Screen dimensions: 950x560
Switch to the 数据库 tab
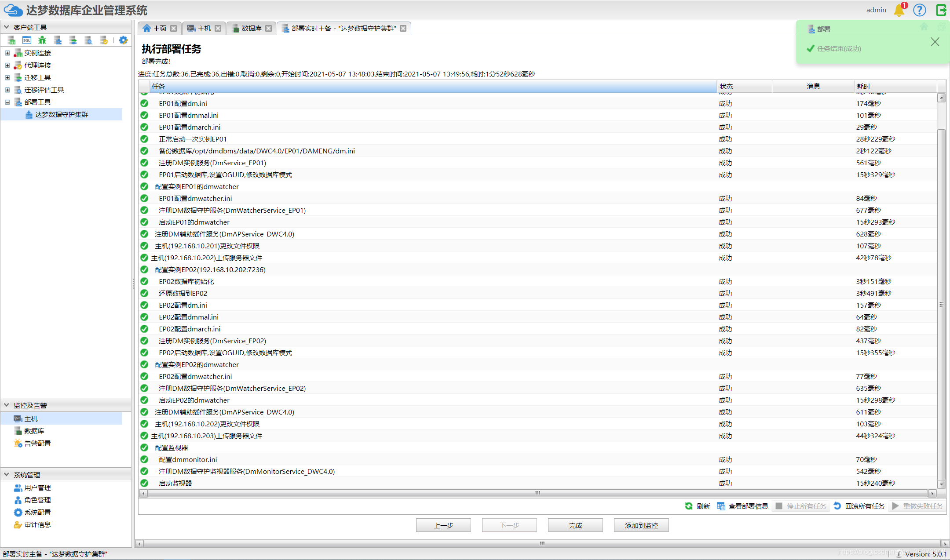(251, 28)
